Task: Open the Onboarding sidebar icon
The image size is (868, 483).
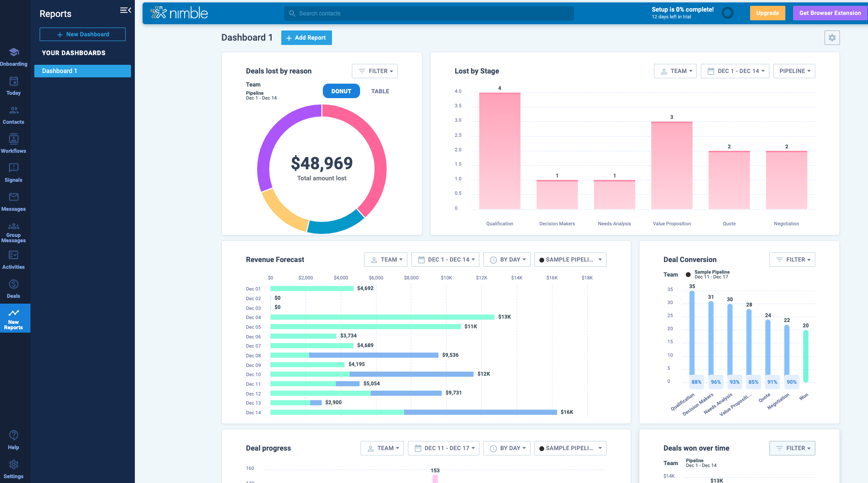Action: pyautogui.click(x=14, y=52)
